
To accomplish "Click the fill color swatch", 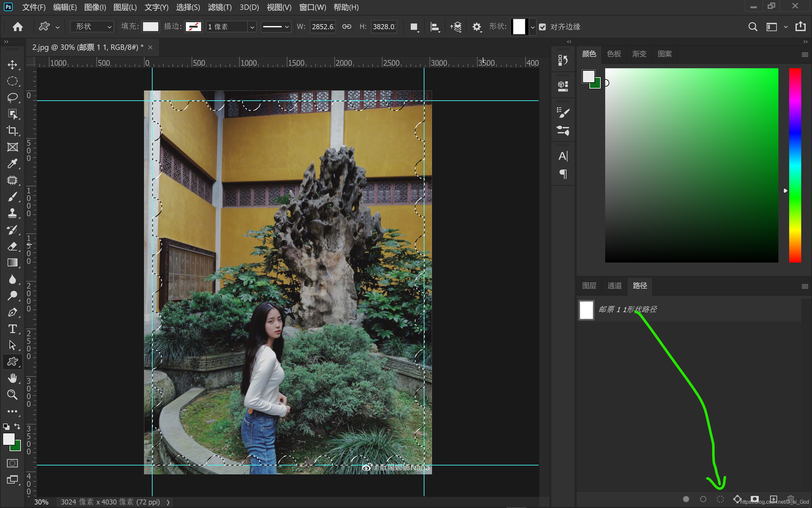I will 150,27.
